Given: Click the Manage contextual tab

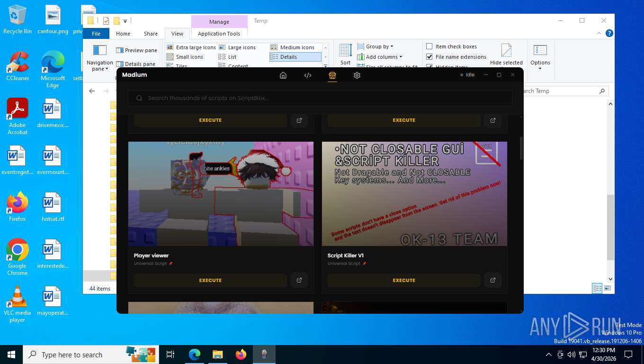Looking at the screenshot, I should point(219,22).
